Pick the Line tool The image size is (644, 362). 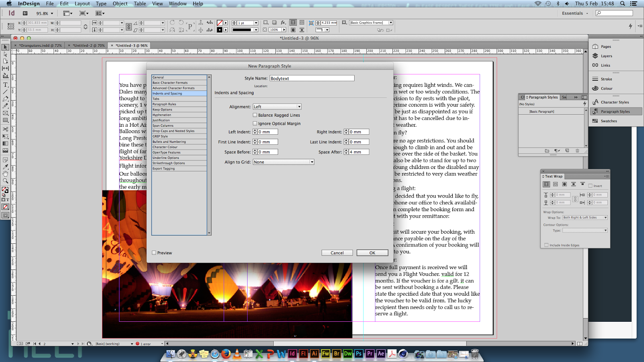coord(5,92)
